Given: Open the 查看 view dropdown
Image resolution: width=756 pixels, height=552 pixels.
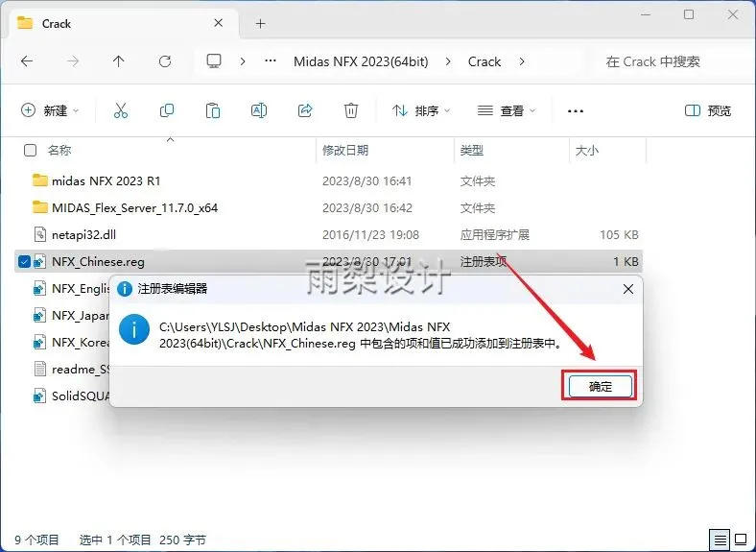Looking at the screenshot, I should (507, 111).
